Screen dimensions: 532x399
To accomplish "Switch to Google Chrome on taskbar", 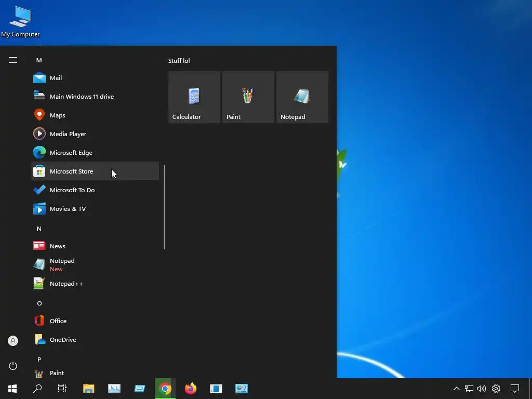I will [165, 389].
